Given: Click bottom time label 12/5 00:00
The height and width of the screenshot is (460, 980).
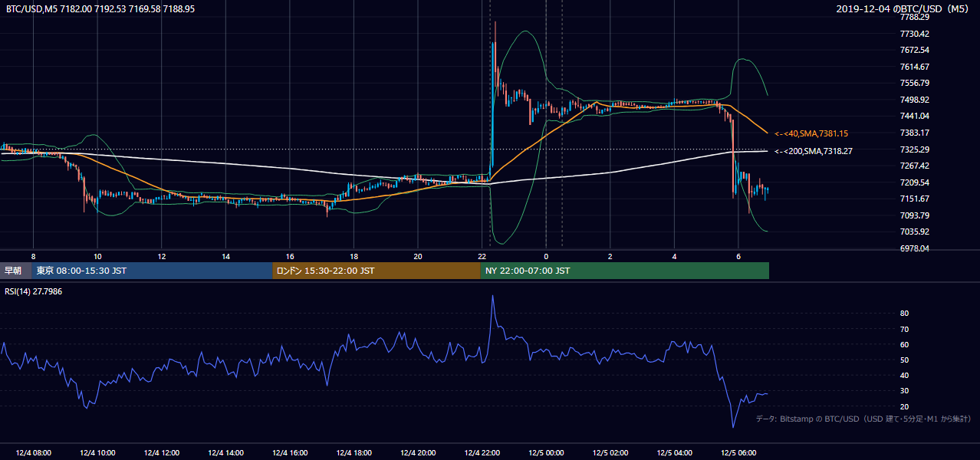Looking at the screenshot, I should click(546, 453).
